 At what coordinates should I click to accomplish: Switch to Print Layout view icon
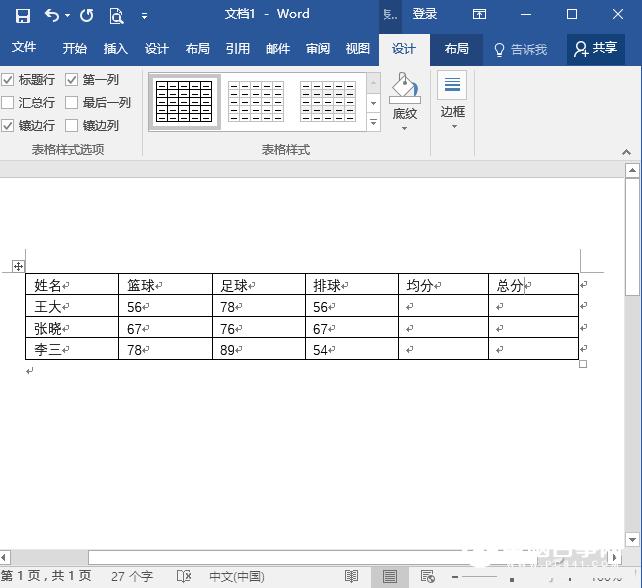pos(389,577)
